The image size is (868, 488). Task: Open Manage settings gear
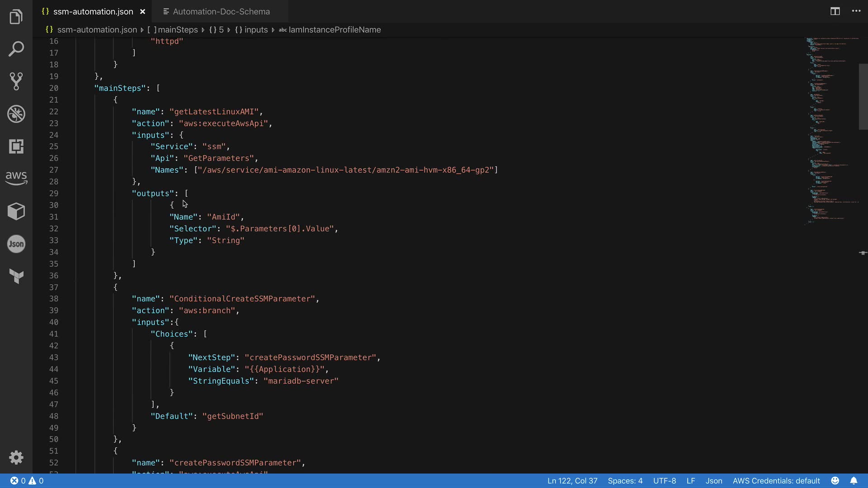coord(16,458)
